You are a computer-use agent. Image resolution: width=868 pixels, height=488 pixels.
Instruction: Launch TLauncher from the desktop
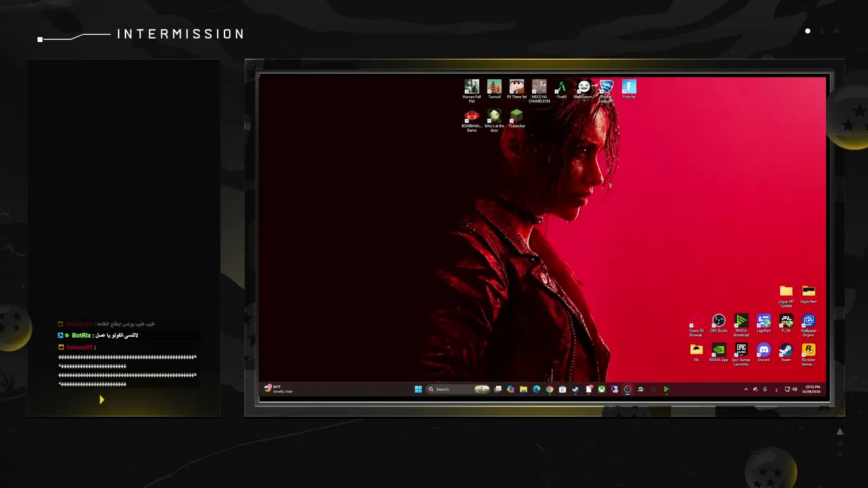coord(517,119)
